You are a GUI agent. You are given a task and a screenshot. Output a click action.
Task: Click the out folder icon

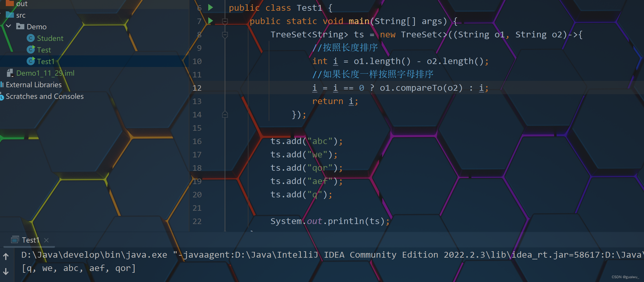[10, 3]
